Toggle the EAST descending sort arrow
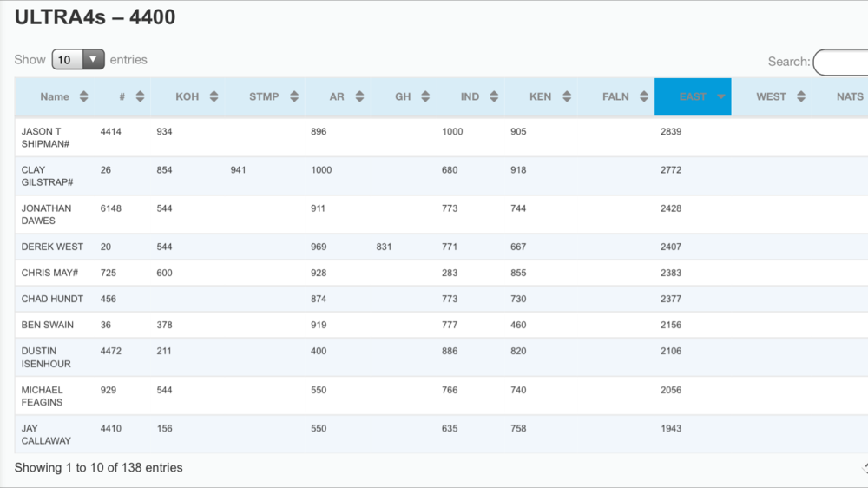This screenshot has height=488, width=868. 720,97
